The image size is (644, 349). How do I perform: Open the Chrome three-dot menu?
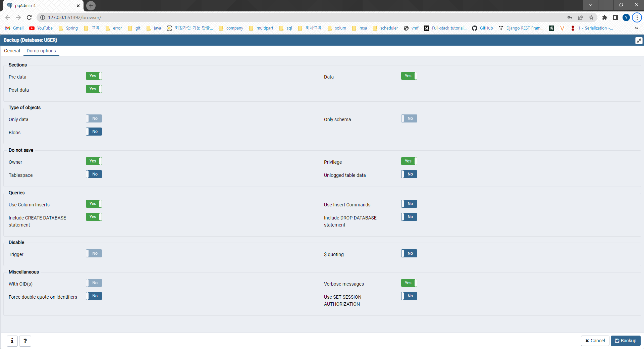[x=637, y=17]
